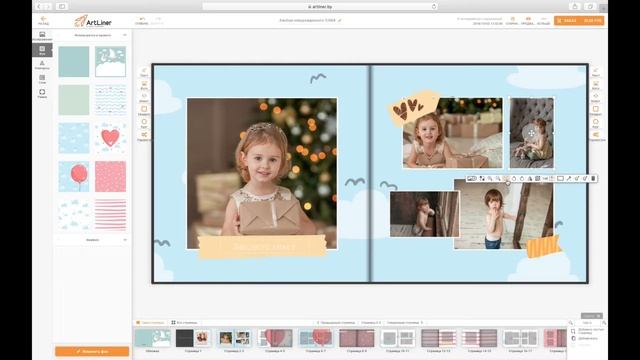Select the yellow striped tape clipart
The height and width of the screenshot is (360, 640).
pyautogui.click(x=543, y=247)
